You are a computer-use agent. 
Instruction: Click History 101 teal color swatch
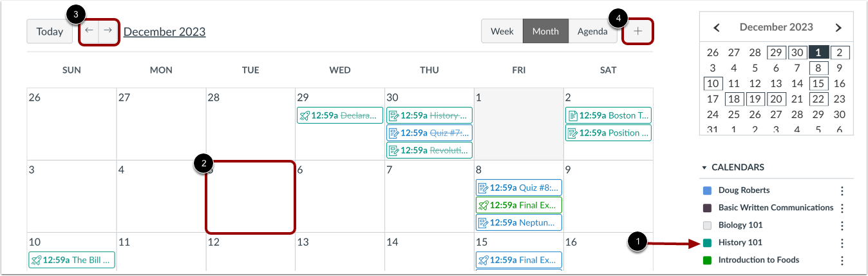point(708,243)
